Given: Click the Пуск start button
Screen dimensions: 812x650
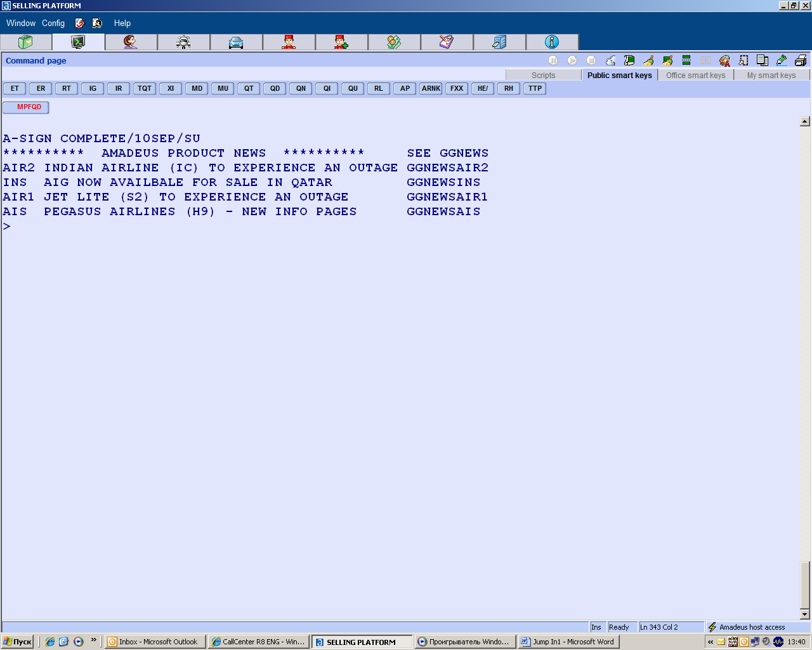Looking at the screenshot, I should pyautogui.click(x=17, y=642).
